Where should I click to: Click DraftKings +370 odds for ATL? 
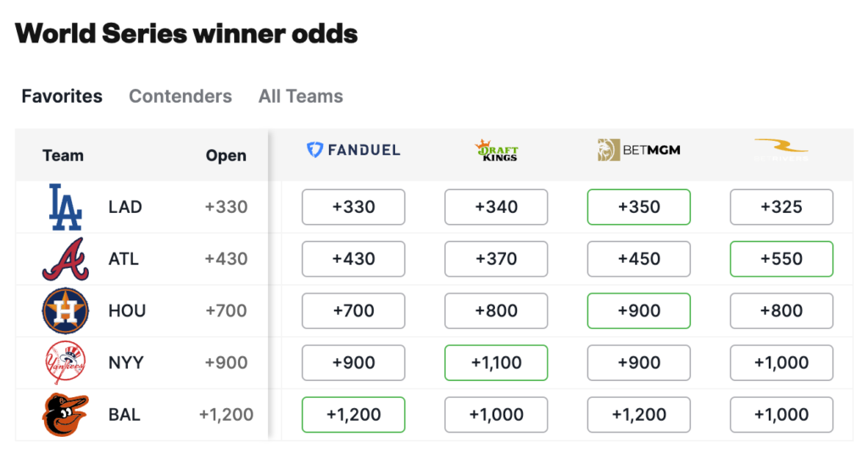(x=496, y=259)
